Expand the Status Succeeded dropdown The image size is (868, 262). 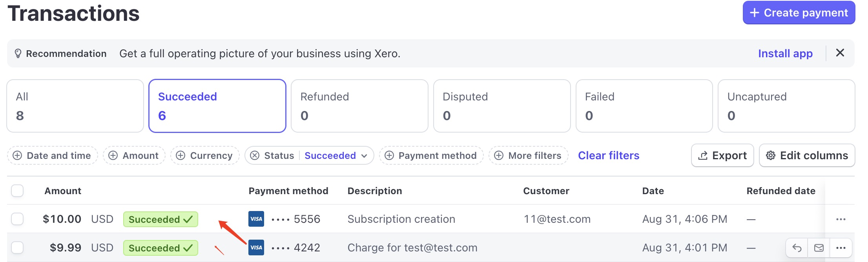pos(336,156)
